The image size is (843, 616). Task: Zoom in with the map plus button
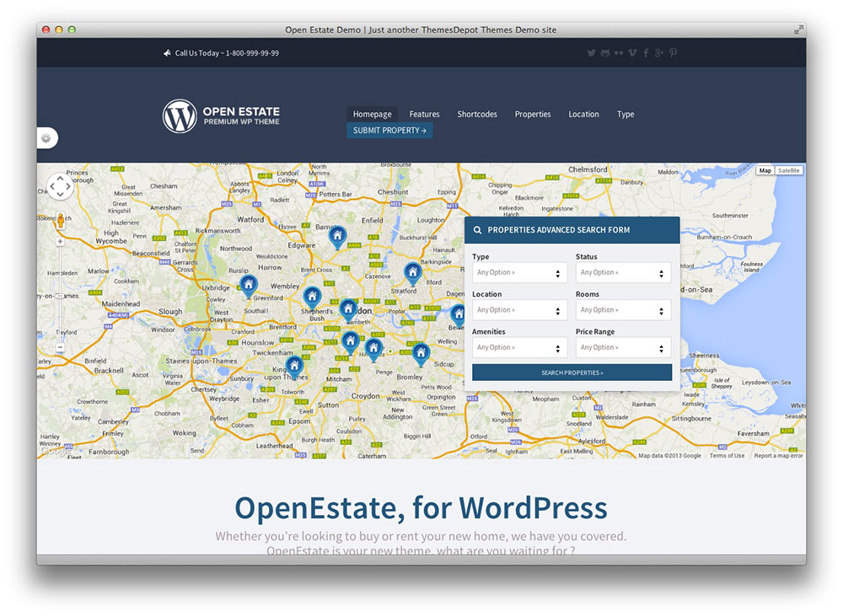click(x=60, y=242)
